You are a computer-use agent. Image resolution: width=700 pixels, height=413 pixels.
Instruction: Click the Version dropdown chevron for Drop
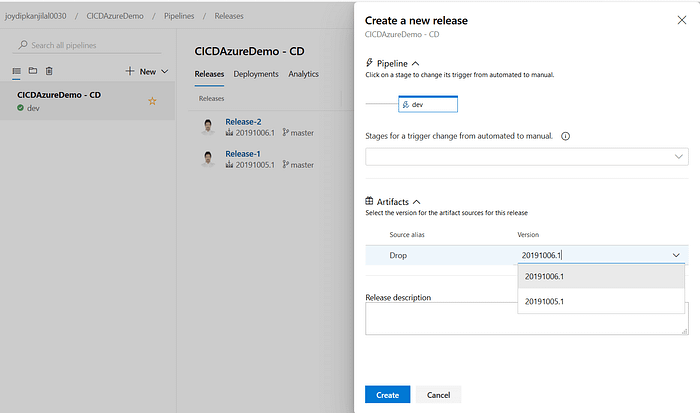tap(676, 255)
